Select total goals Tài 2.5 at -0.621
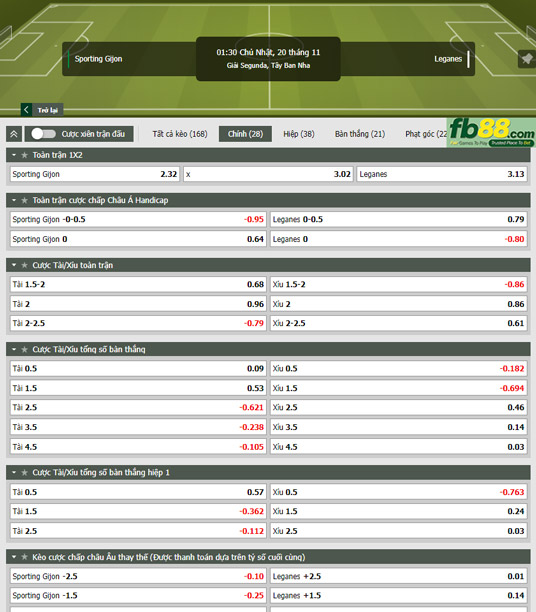The height and width of the screenshot is (612, 536). pos(138,407)
